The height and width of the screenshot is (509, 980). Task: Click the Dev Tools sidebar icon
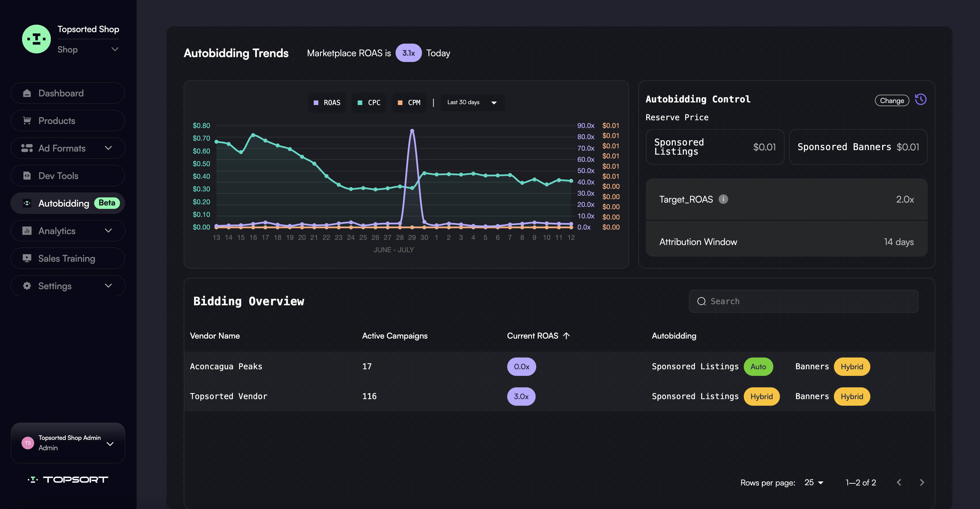[x=27, y=176]
